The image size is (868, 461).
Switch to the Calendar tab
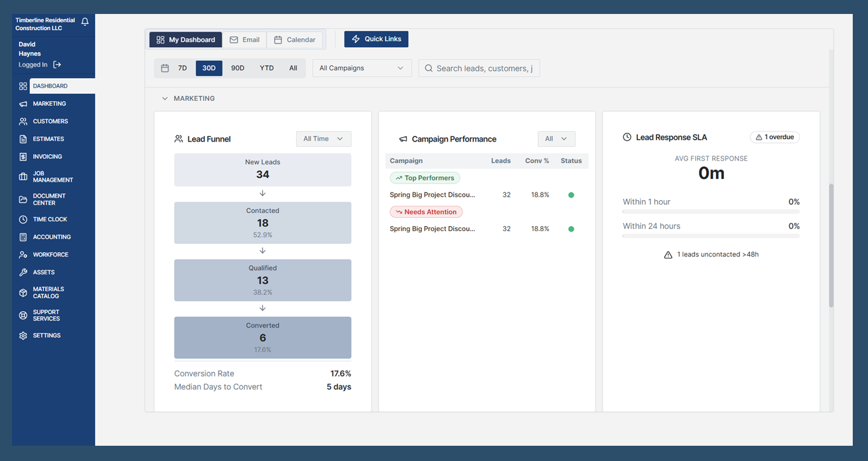coord(295,39)
